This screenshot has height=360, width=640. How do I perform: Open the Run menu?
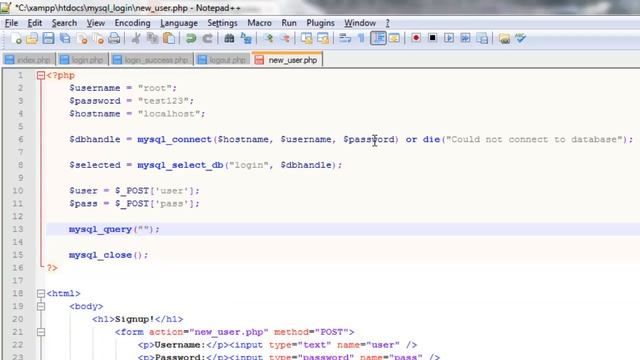click(289, 23)
